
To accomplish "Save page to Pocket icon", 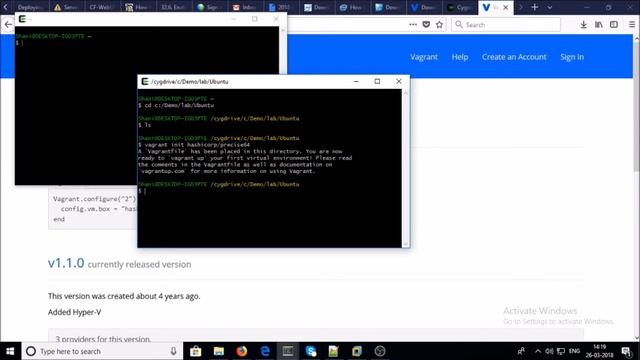I will (426, 24).
